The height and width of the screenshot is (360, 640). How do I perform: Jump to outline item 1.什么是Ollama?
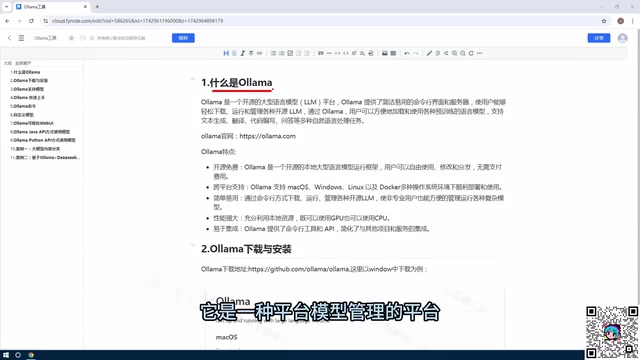click(x=25, y=72)
